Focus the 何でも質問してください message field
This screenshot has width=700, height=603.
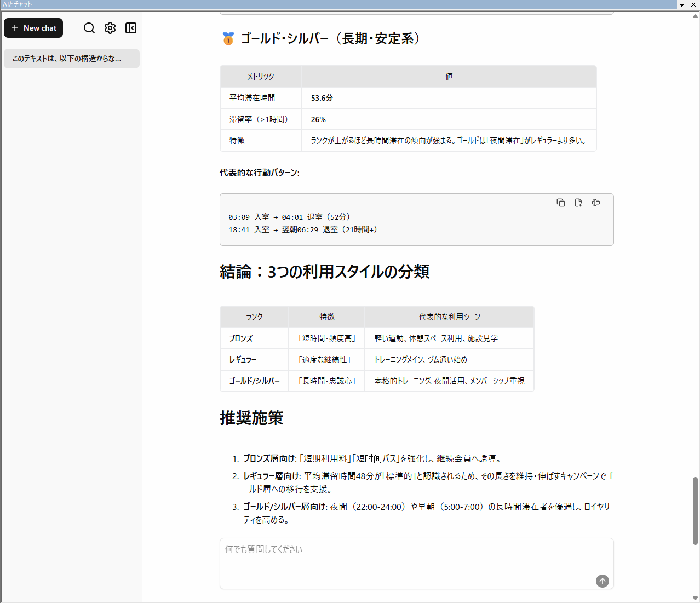point(416,564)
